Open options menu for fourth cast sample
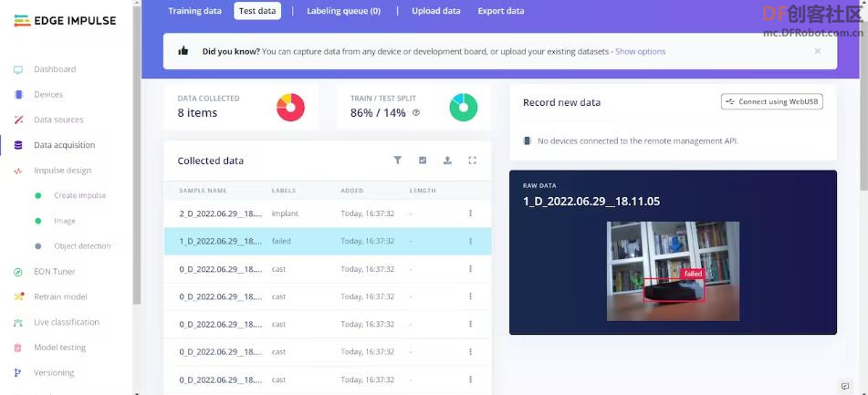This screenshot has height=395, width=868. (471, 352)
